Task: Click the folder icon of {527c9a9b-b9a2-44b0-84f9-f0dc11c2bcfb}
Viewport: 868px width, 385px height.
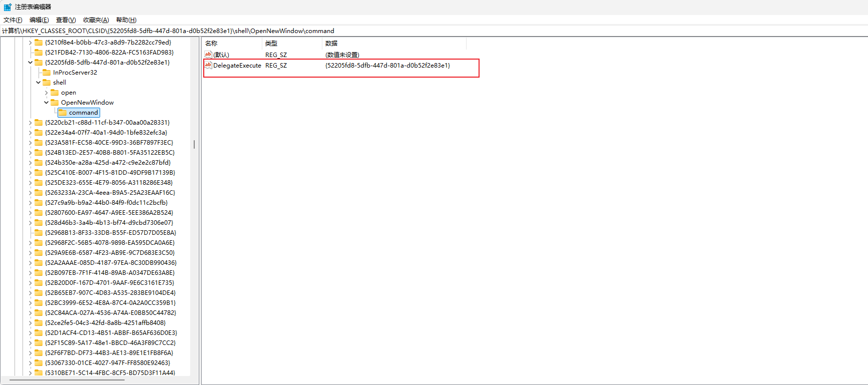Action: 39,203
